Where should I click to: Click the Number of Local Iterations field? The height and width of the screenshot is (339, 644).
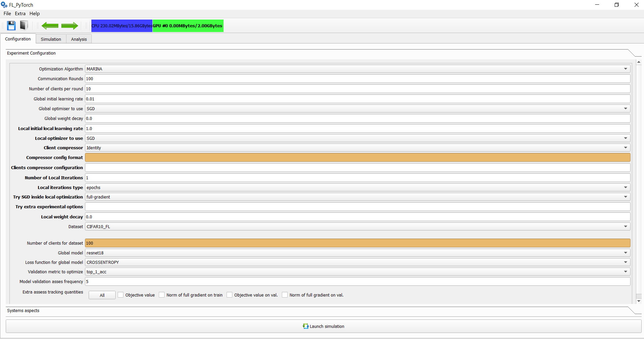[357, 178]
